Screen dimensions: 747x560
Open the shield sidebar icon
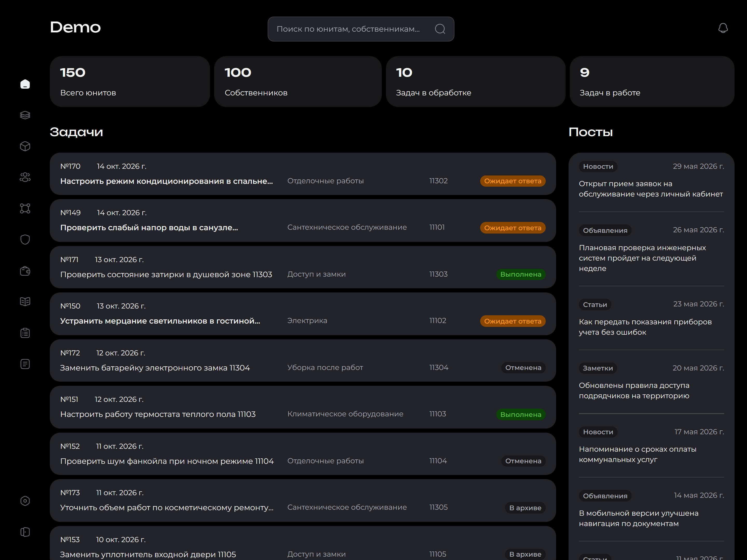point(25,239)
